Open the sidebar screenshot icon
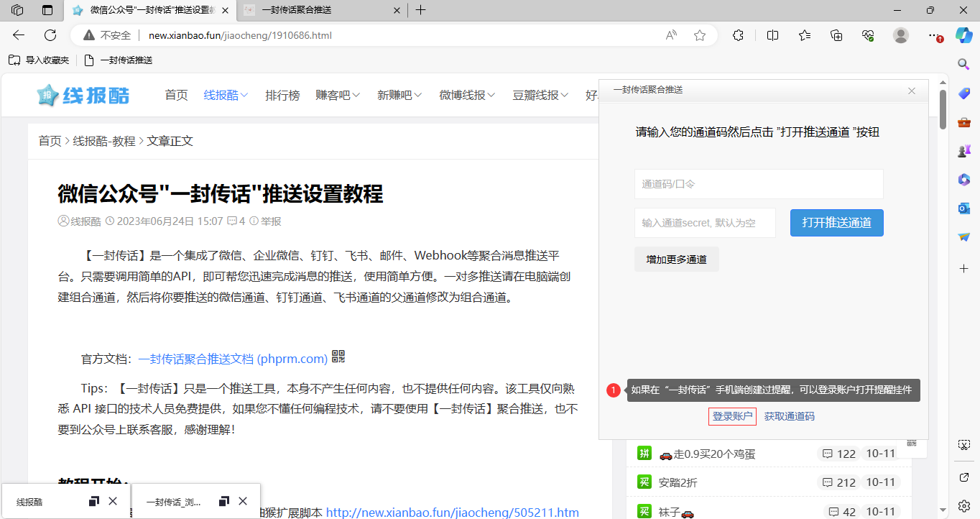Image resolution: width=980 pixels, height=519 pixels. click(x=964, y=446)
